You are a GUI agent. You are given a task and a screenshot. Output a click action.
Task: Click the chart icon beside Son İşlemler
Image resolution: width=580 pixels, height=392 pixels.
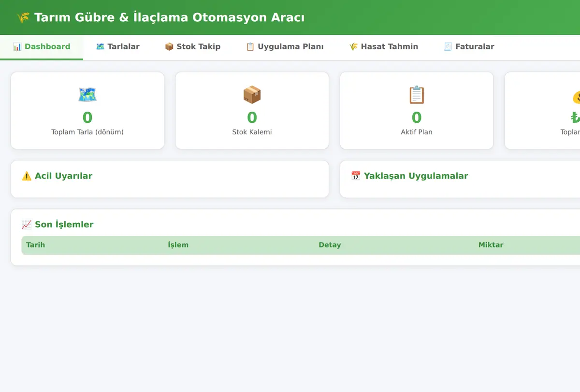tap(27, 224)
